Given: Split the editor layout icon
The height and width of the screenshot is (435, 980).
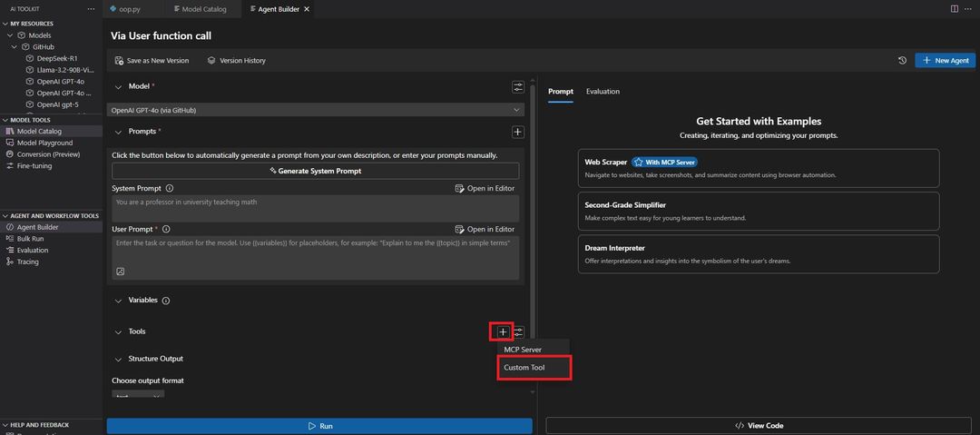Looking at the screenshot, I should (x=955, y=9).
